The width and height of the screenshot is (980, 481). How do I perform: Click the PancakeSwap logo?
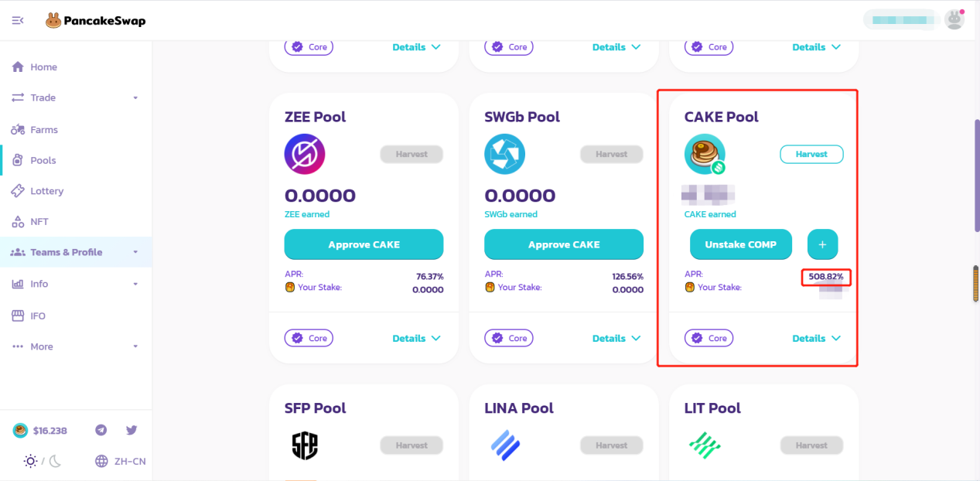[96, 21]
